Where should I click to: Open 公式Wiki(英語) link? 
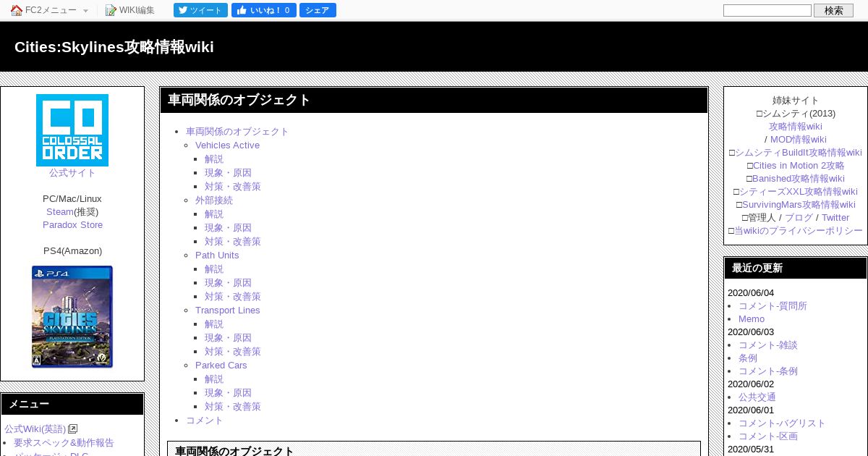(35, 429)
